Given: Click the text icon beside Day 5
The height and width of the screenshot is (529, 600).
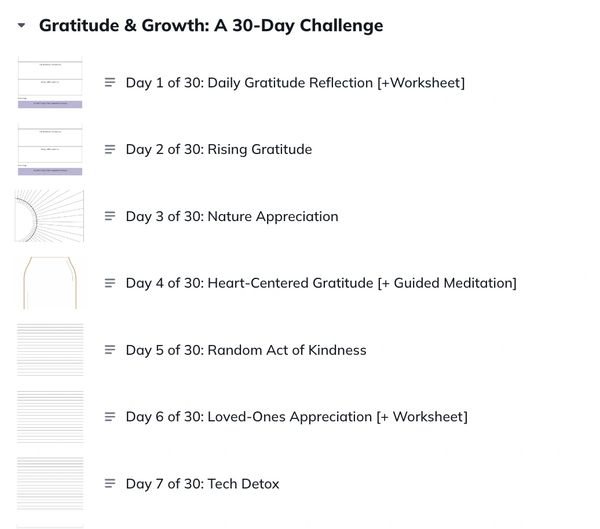Looking at the screenshot, I should coord(111,351).
